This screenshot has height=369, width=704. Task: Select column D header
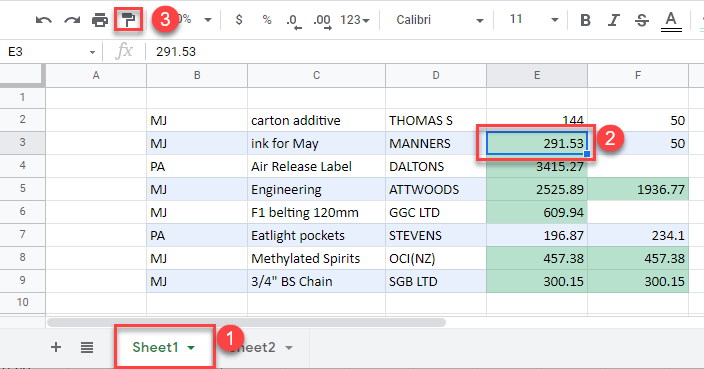point(436,75)
